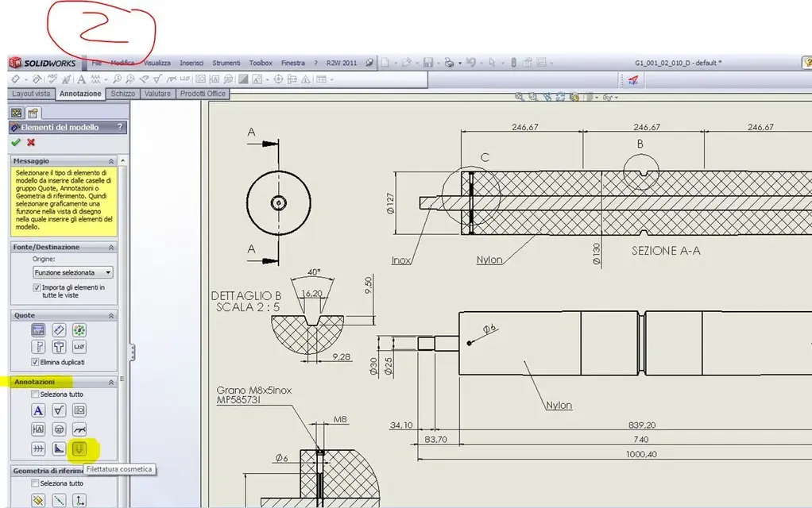Select datum feature icon under Annotazioni
This screenshot has width=812, height=508.
(38, 429)
